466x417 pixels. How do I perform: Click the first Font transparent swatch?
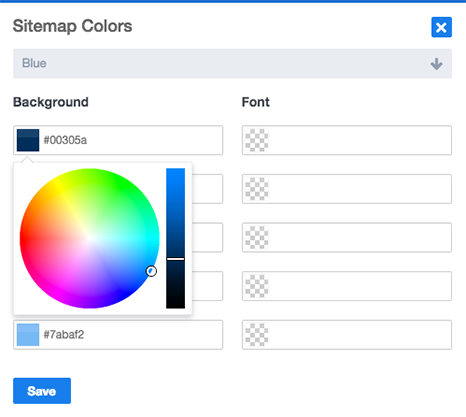(x=257, y=140)
